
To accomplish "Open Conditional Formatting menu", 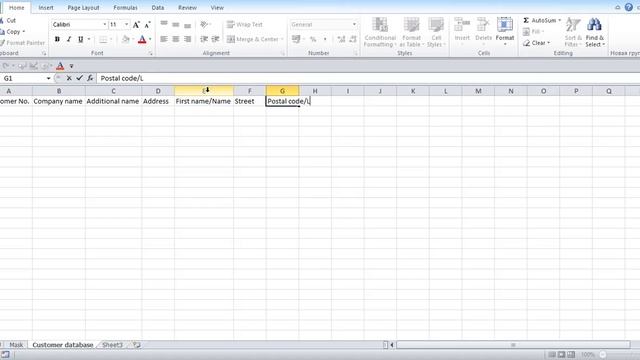I will (380, 32).
